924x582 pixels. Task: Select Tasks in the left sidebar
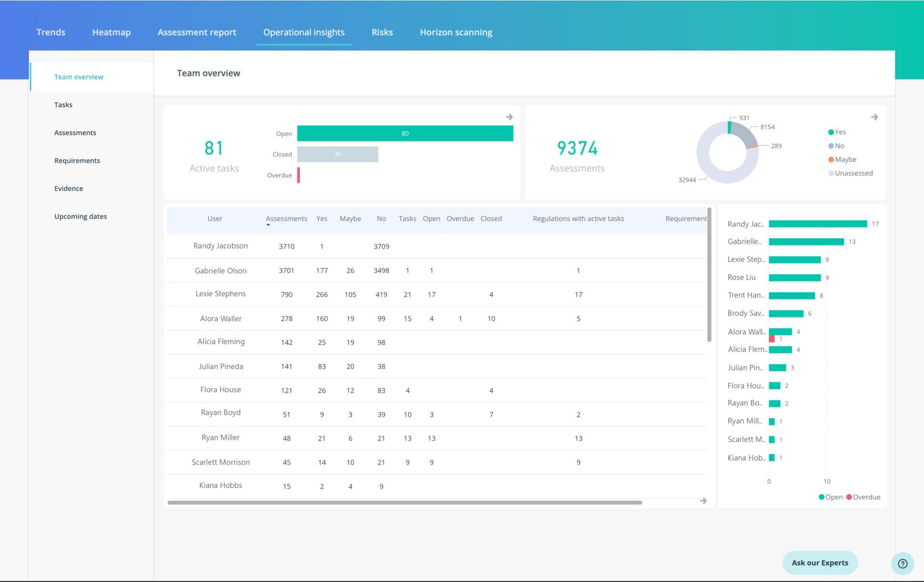point(63,105)
